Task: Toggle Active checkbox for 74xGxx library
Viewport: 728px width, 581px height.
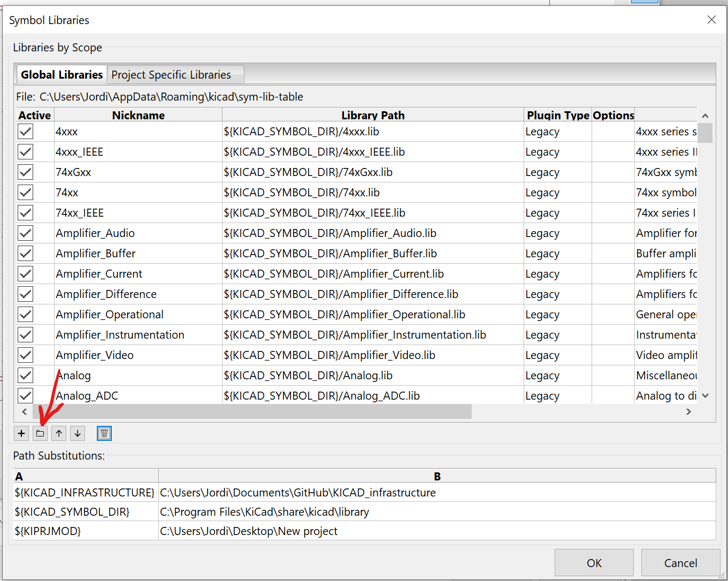Action: 25,172
